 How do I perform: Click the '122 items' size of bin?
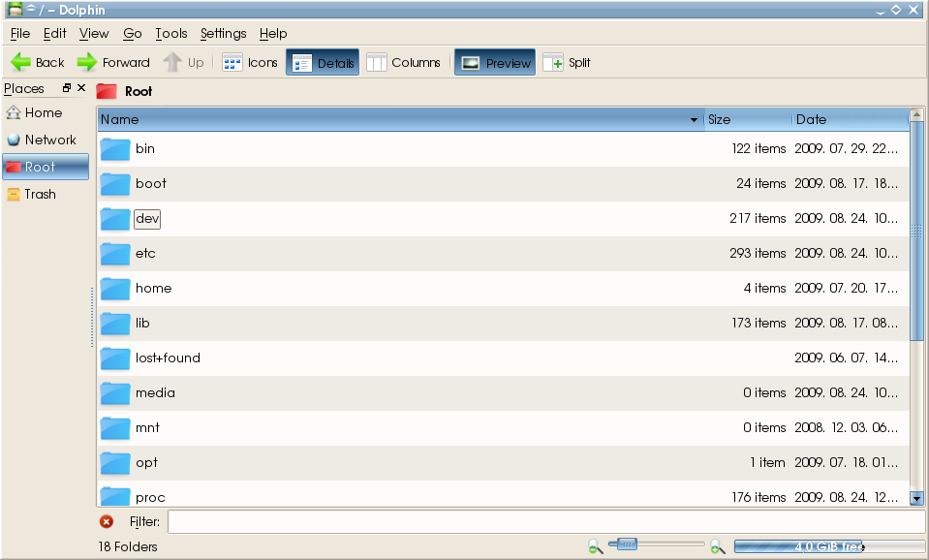[759, 149]
